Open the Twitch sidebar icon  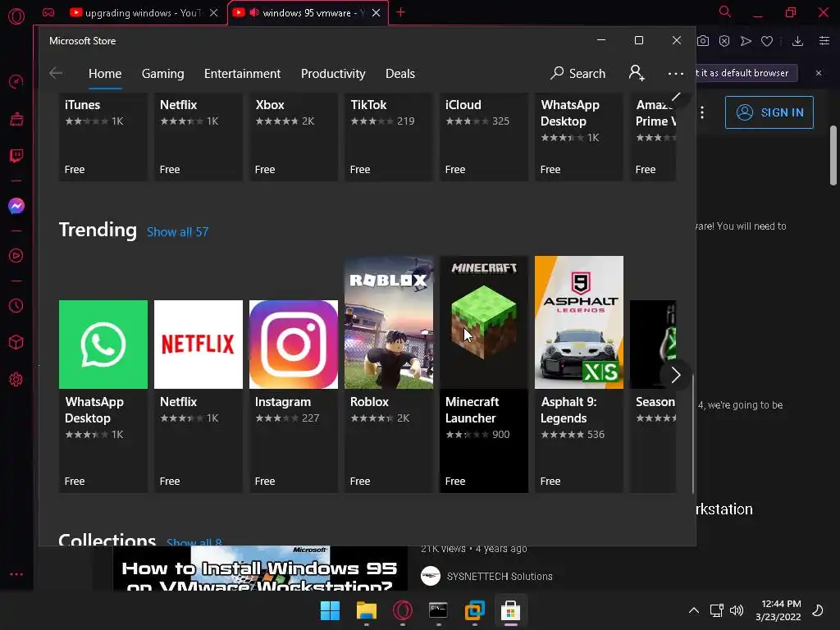tap(16, 156)
